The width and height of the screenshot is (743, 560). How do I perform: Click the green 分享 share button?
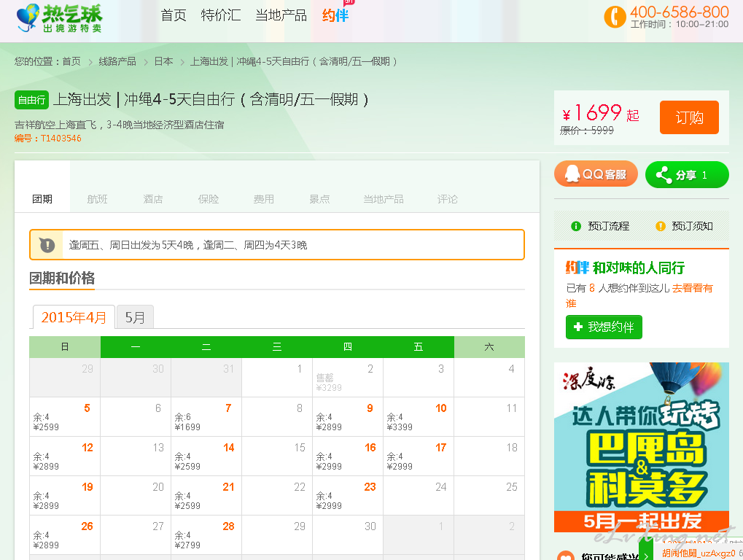[686, 175]
